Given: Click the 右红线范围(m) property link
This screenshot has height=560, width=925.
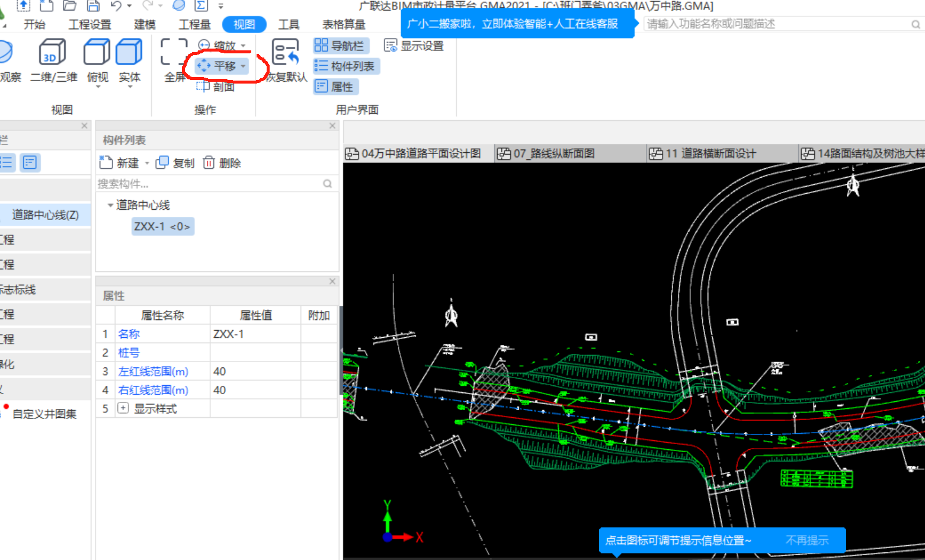Looking at the screenshot, I should [153, 390].
